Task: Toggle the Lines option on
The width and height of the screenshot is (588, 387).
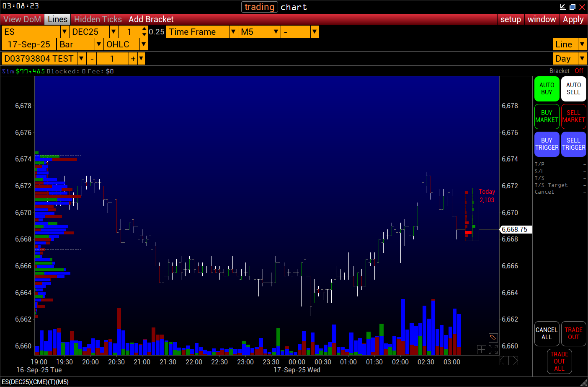Action: 57,19
